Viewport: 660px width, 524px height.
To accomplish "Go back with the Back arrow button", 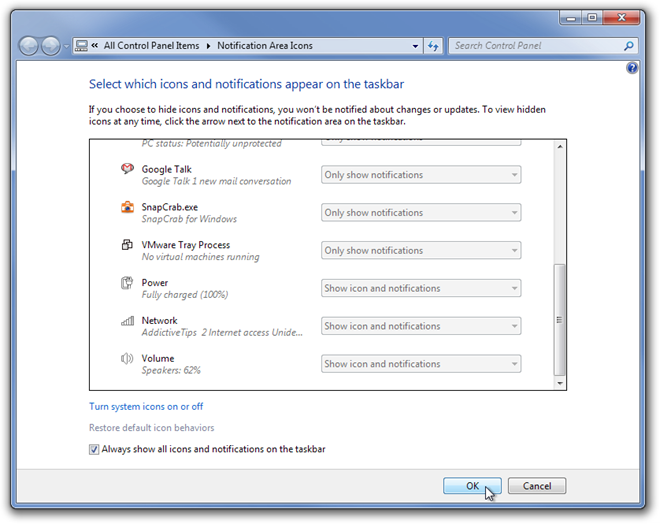I will click(29, 46).
